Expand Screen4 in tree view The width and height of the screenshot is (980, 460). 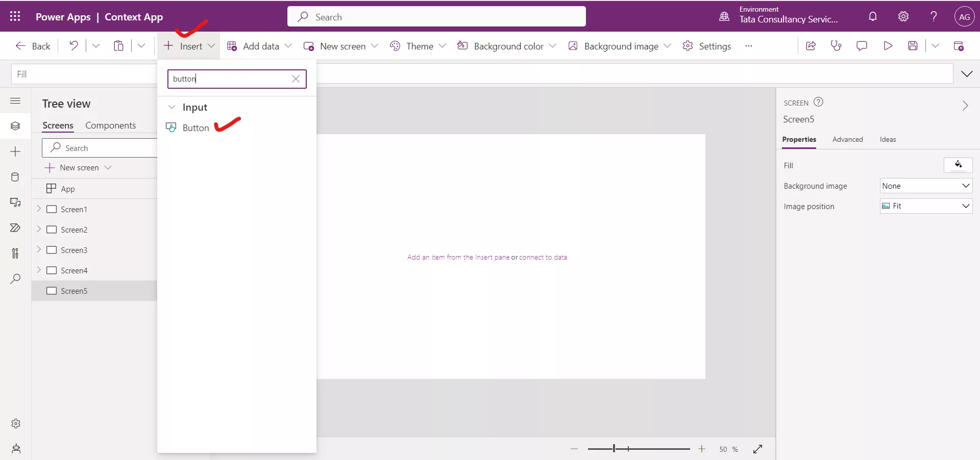[39, 270]
